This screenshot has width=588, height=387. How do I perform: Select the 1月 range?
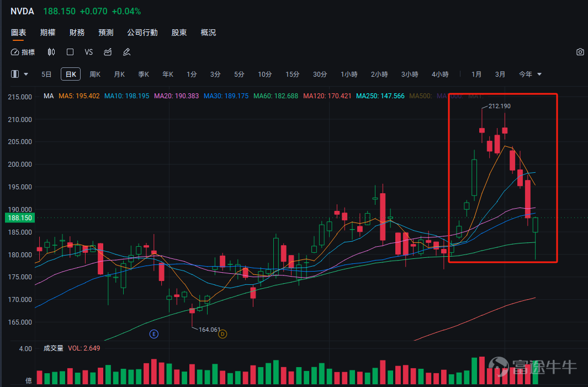coord(476,74)
